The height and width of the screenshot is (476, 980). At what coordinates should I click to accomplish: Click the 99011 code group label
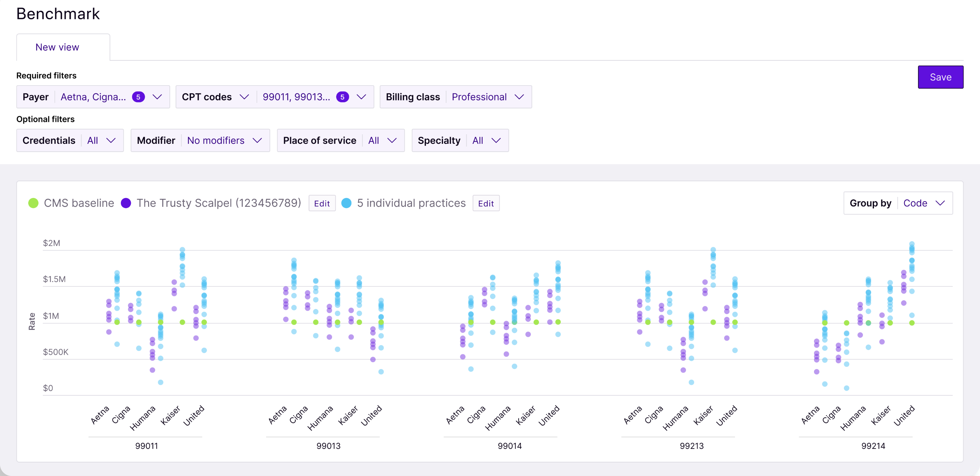click(146, 446)
